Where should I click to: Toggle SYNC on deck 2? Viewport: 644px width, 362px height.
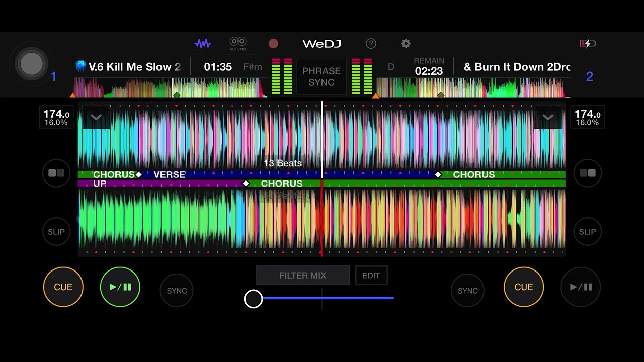pos(467,291)
